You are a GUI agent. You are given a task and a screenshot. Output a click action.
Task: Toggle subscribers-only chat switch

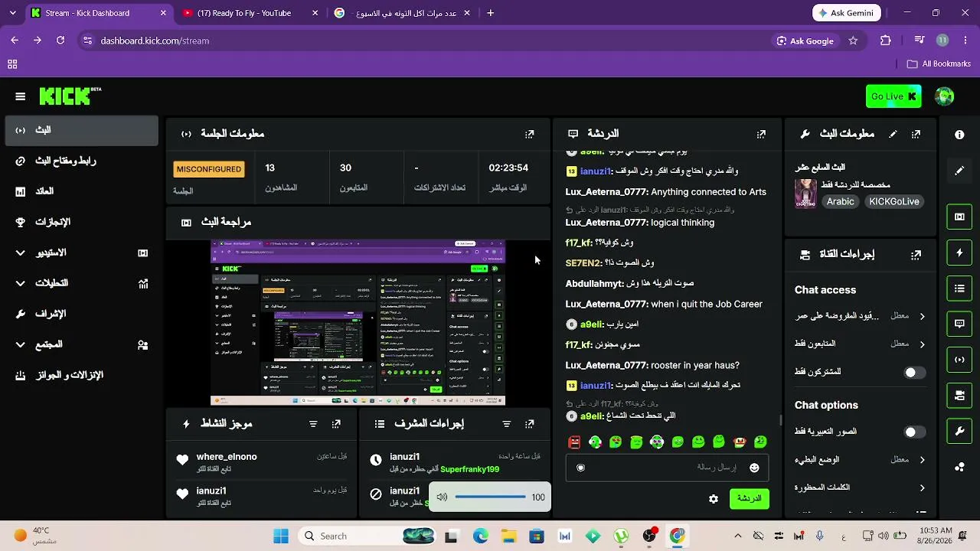click(x=914, y=373)
